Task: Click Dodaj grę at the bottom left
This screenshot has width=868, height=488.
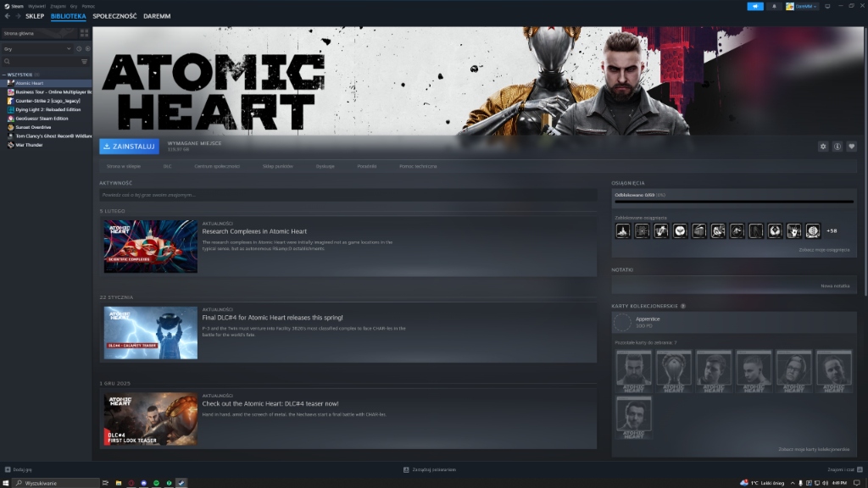Action: pyautogui.click(x=19, y=469)
